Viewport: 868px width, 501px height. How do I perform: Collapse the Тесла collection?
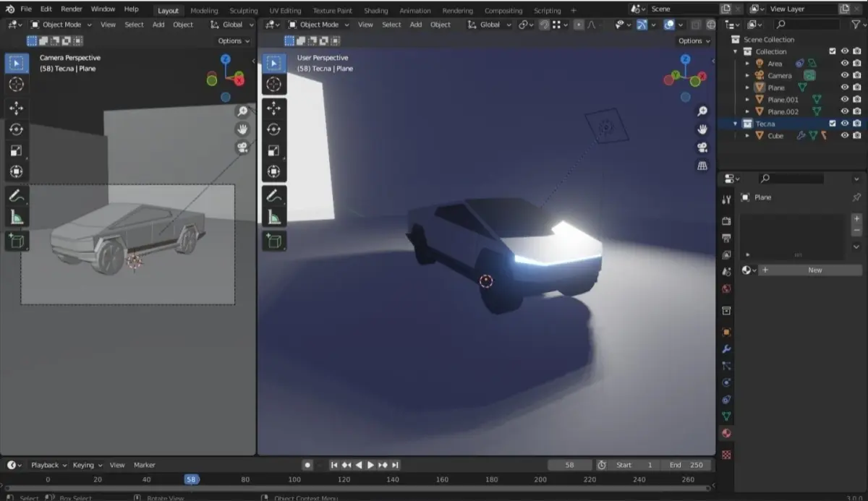pyautogui.click(x=736, y=124)
